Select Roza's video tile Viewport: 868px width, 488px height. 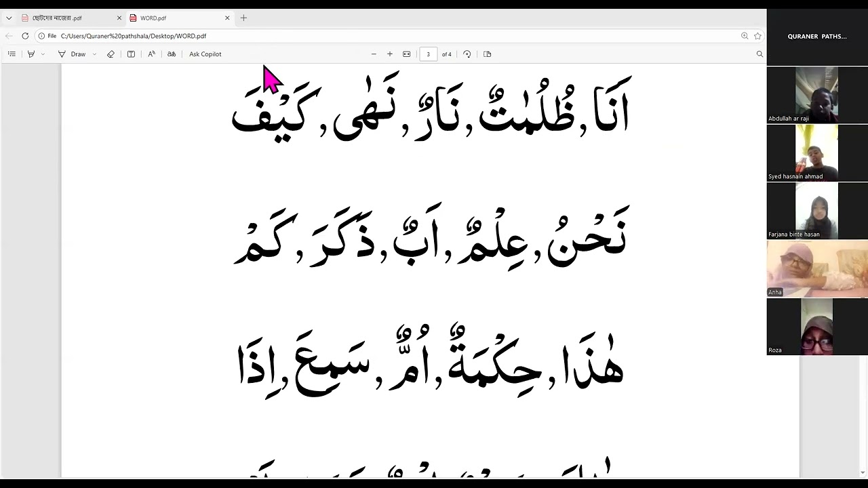click(817, 327)
